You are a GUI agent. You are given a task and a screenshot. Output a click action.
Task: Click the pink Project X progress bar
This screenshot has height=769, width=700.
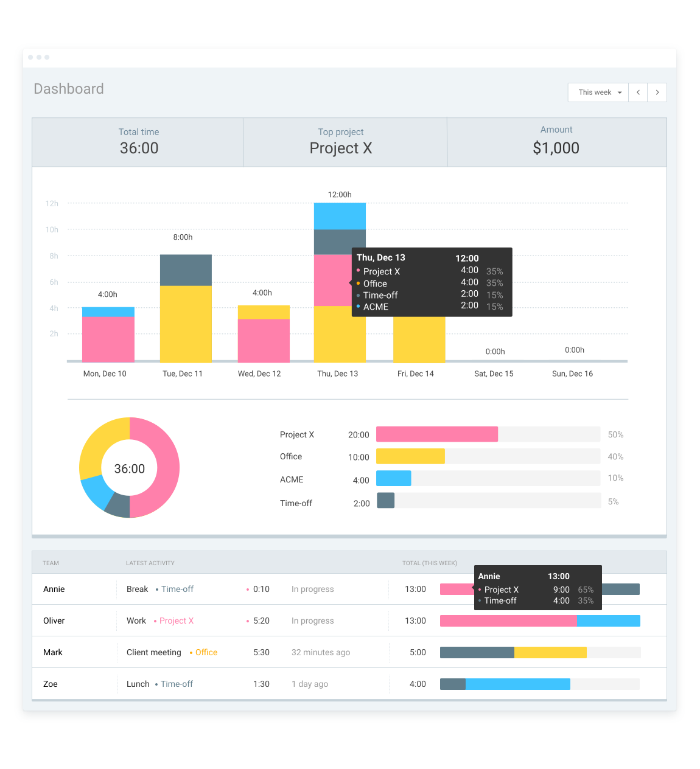(x=436, y=434)
